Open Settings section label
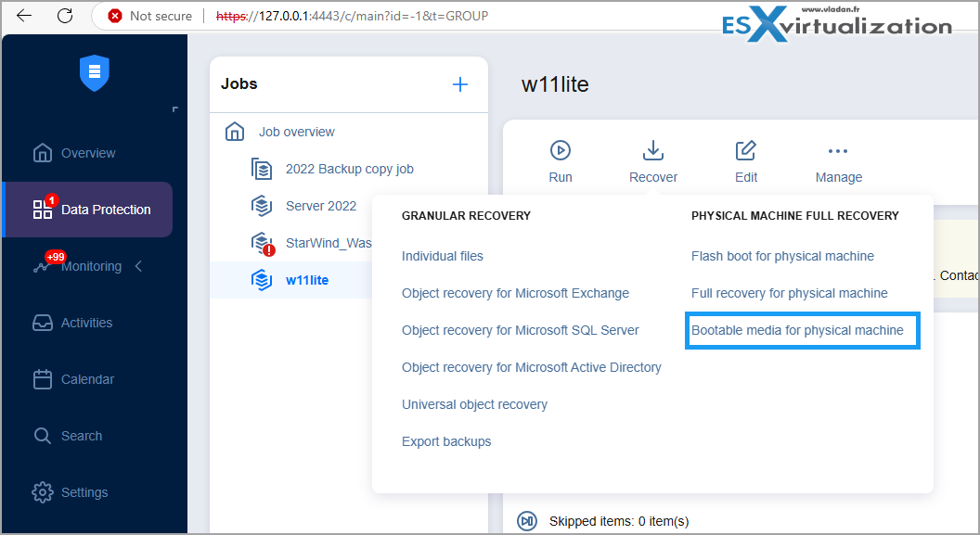Screen dimensions: 980x535 (84, 492)
